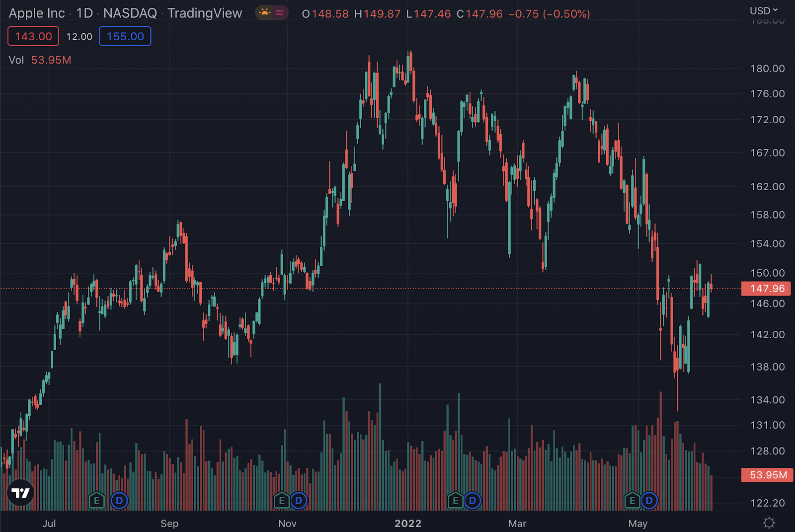Click the sun market status icon
The height and width of the screenshot is (532, 795).
[x=265, y=12]
